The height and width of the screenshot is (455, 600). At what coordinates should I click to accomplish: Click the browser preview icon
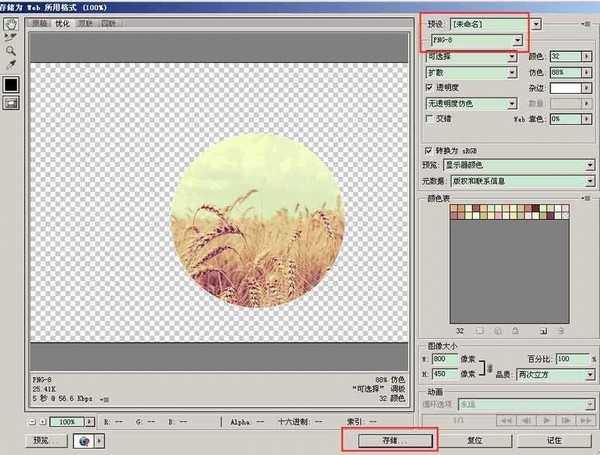pyautogui.click(x=87, y=440)
